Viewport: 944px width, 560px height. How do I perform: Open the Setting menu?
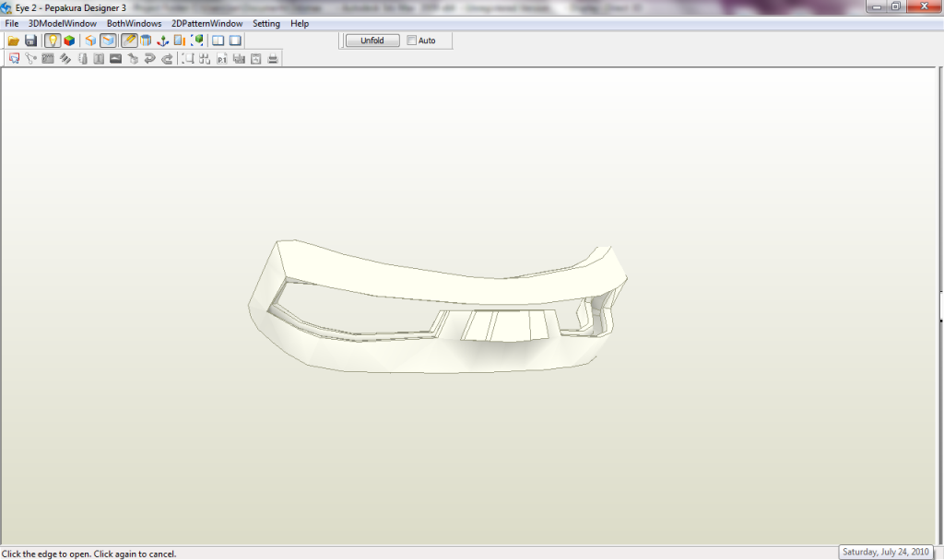point(266,23)
